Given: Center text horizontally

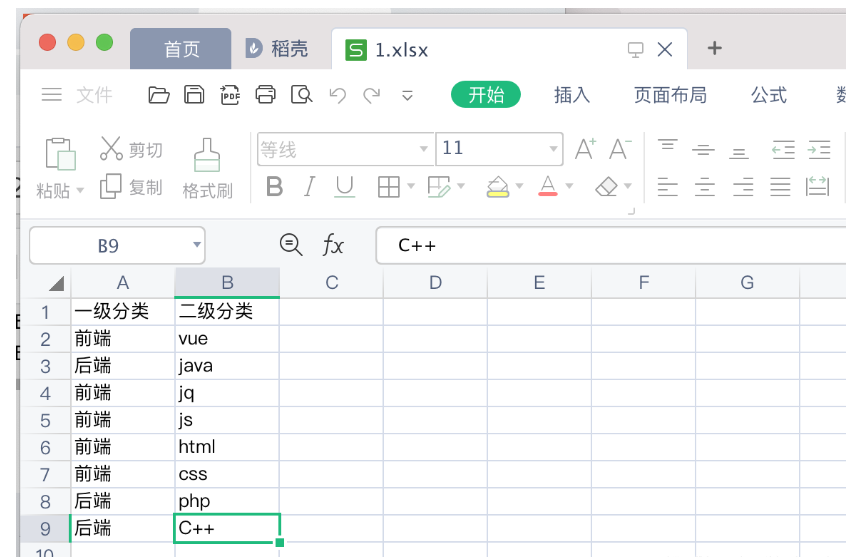Looking at the screenshot, I should coord(705,187).
